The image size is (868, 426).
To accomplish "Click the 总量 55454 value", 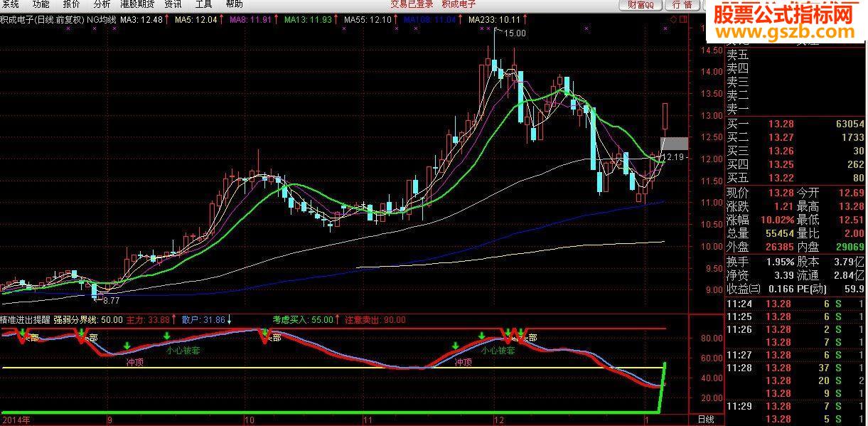I will pyautogui.click(x=779, y=233).
